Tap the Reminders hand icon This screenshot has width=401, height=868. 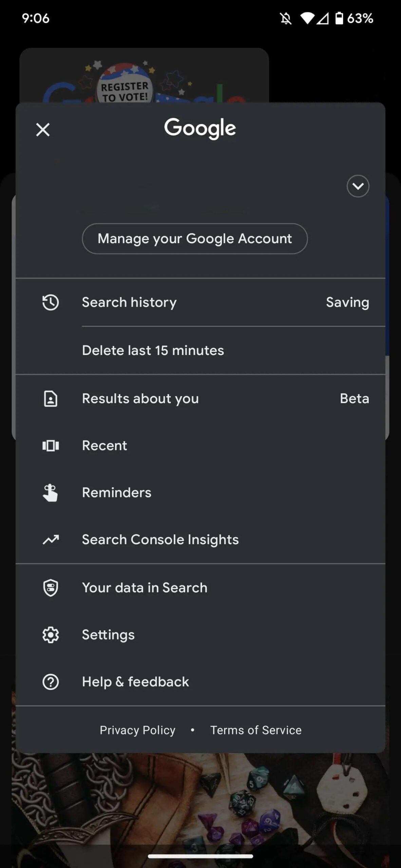pyautogui.click(x=51, y=493)
